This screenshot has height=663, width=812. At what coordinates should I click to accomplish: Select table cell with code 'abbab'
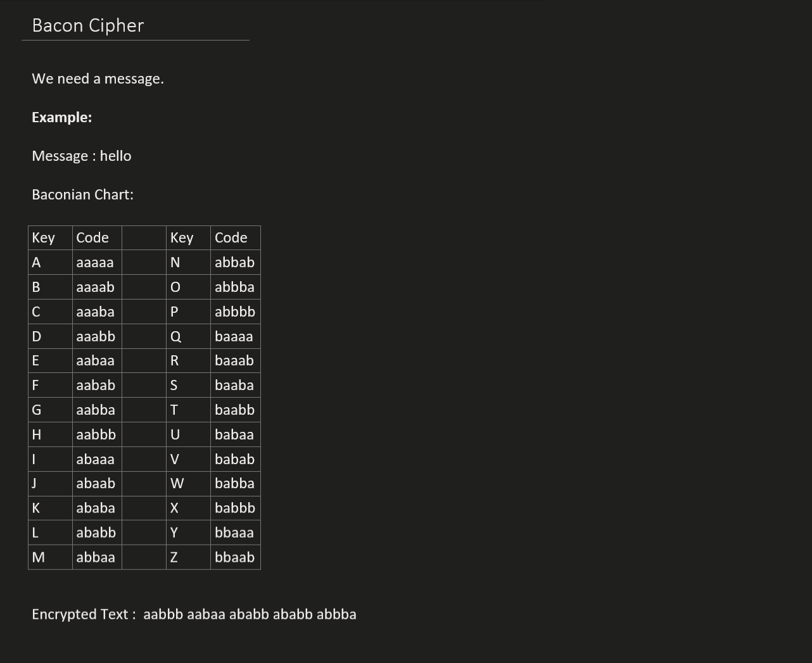point(236,262)
